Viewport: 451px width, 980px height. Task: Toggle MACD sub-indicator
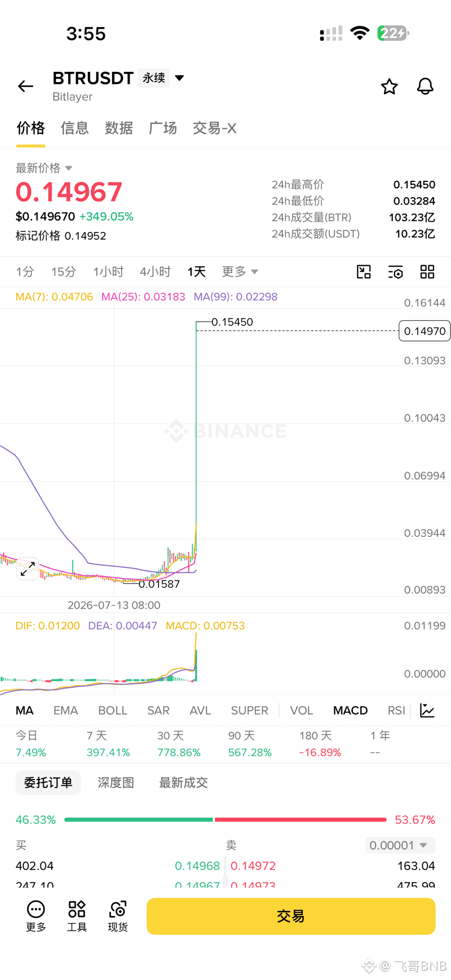pos(350,710)
